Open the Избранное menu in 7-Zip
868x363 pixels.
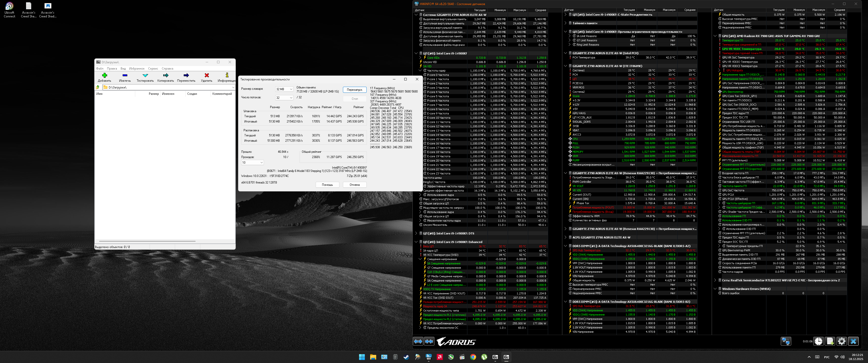tap(137, 68)
